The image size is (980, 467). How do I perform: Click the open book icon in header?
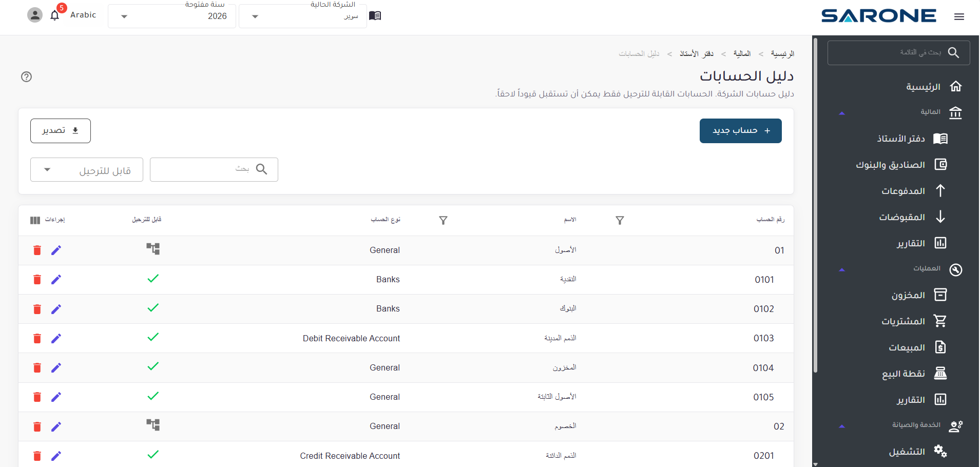tap(375, 15)
